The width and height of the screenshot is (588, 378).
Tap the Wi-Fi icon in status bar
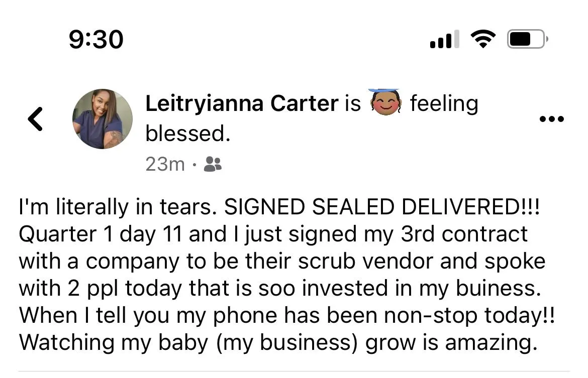pyautogui.click(x=482, y=39)
